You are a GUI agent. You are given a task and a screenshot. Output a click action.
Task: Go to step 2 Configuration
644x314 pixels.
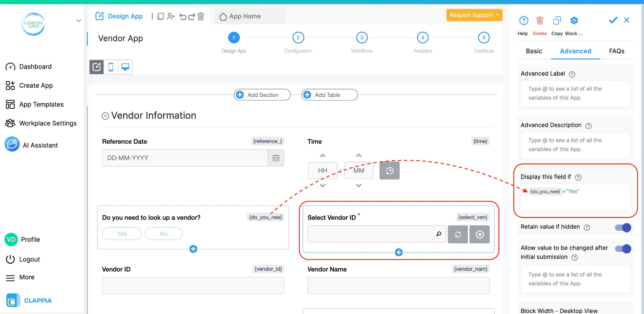pyautogui.click(x=298, y=37)
